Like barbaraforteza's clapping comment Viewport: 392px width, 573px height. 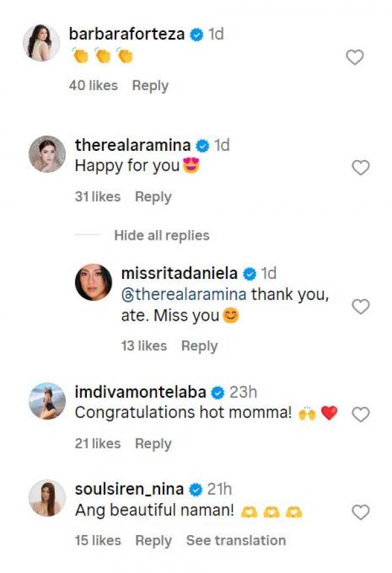354,57
